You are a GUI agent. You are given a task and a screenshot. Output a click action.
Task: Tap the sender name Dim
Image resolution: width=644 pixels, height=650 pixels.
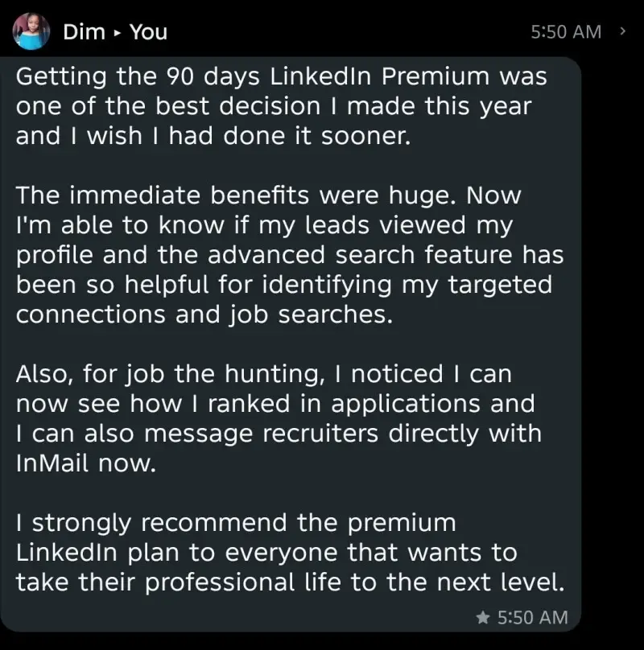[x=84, y=32]
